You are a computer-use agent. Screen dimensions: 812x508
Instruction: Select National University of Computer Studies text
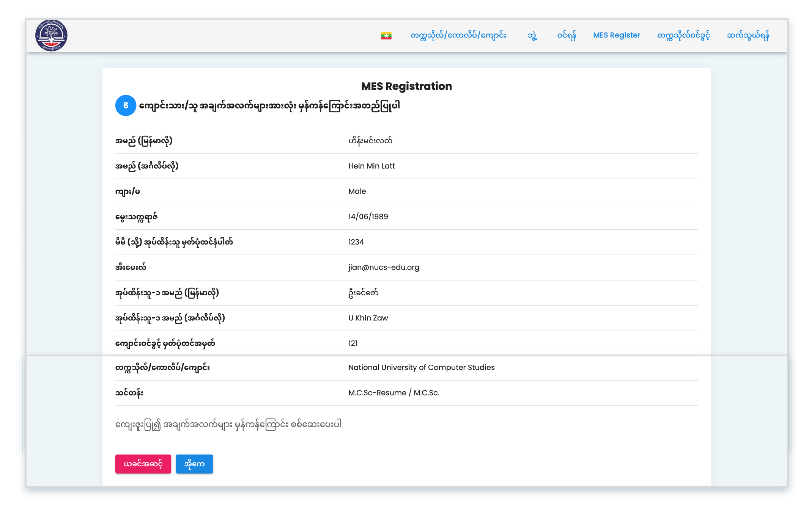point(422,367)
